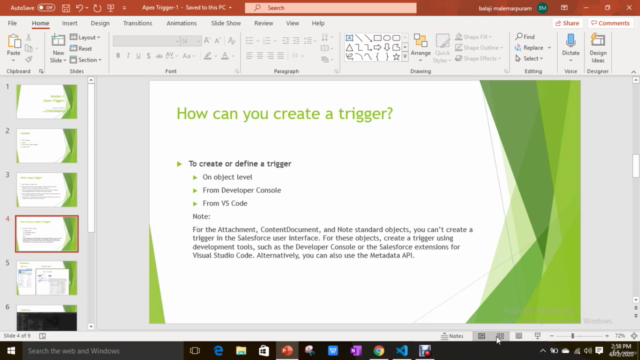Open the font name combo box

coord(146,41)
